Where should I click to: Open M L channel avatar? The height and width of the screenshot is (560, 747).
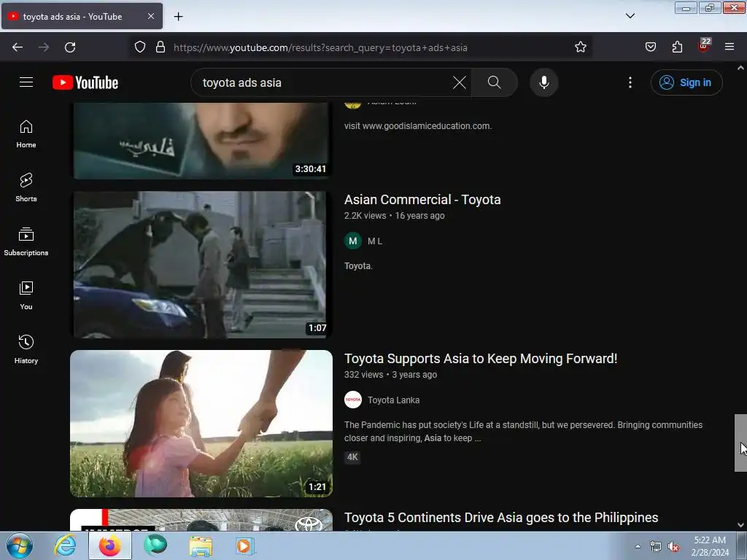pyautogui.click(x=352, y=241)
